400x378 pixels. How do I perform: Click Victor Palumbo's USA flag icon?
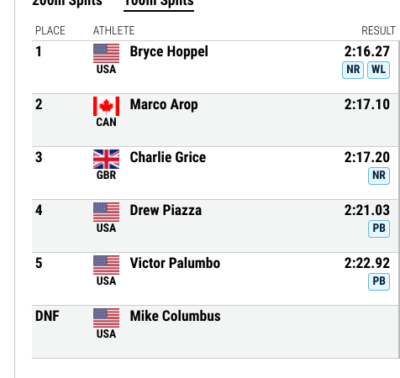pos(106,265)
